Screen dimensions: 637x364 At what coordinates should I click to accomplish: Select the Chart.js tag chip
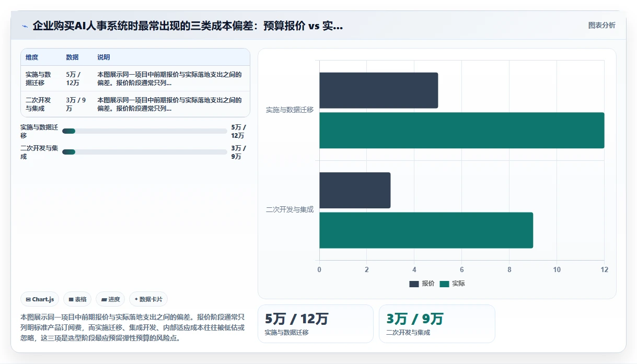pyautogui.click(x=40, y=299)
